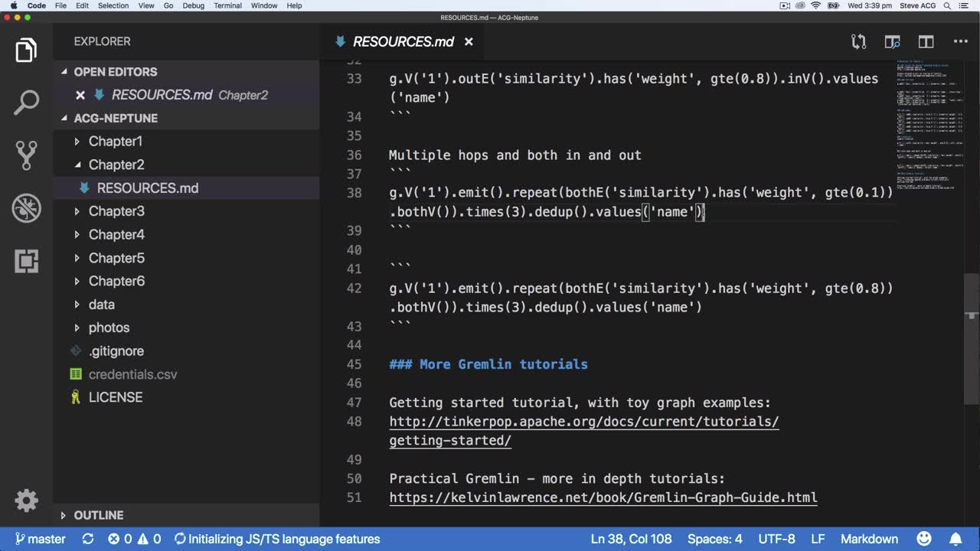This screenshot has height=551, width=980.
Task: Open the notifications bell in status bar
Action: 955,539
